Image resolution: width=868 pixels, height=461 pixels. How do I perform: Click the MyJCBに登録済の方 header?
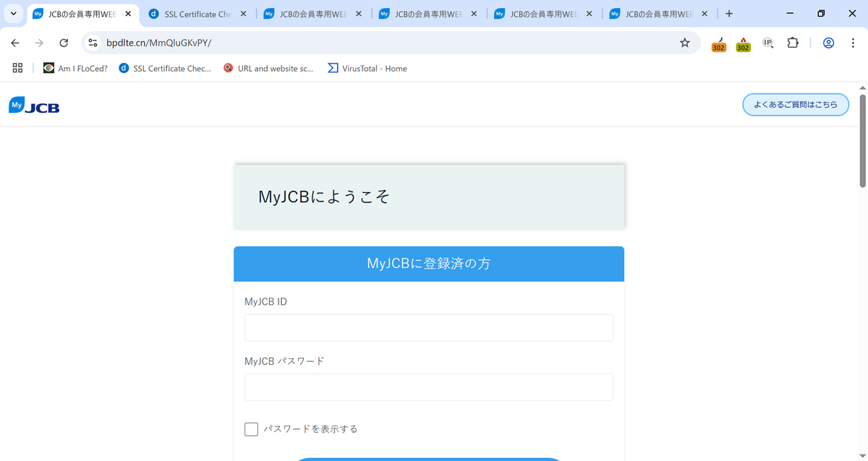(429, 264)
